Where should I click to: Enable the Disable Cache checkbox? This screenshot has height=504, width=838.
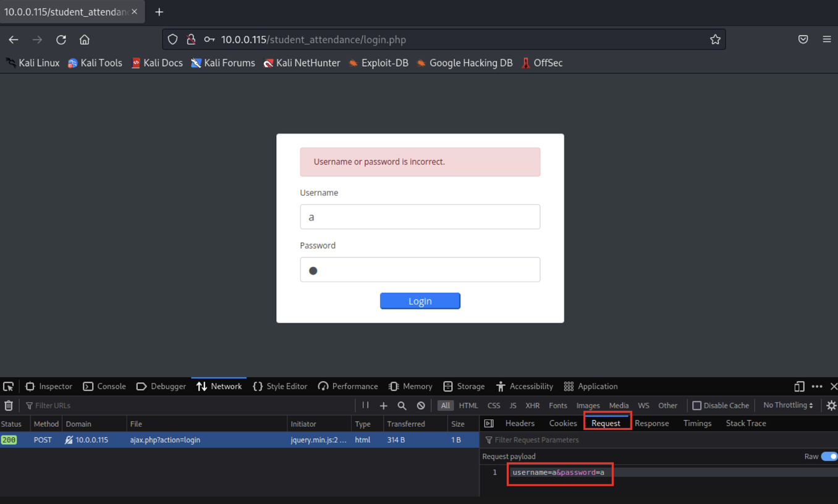coord(696,406)
